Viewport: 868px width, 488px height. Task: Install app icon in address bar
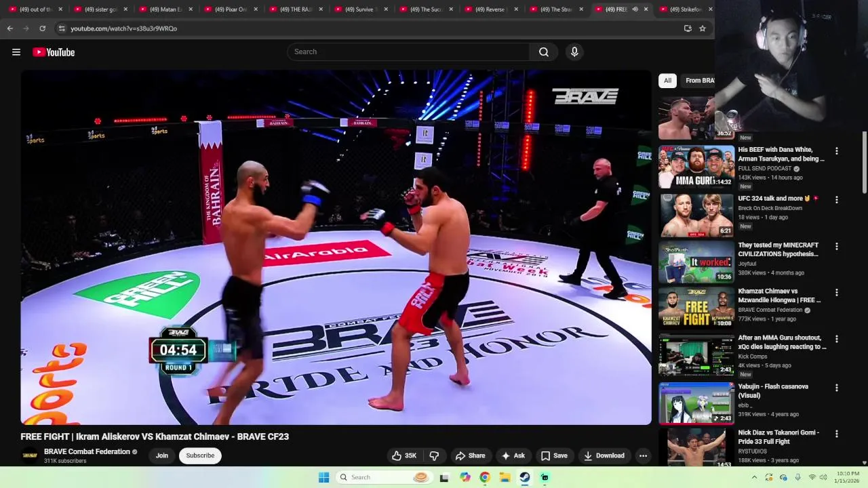[x=688, y=28]
